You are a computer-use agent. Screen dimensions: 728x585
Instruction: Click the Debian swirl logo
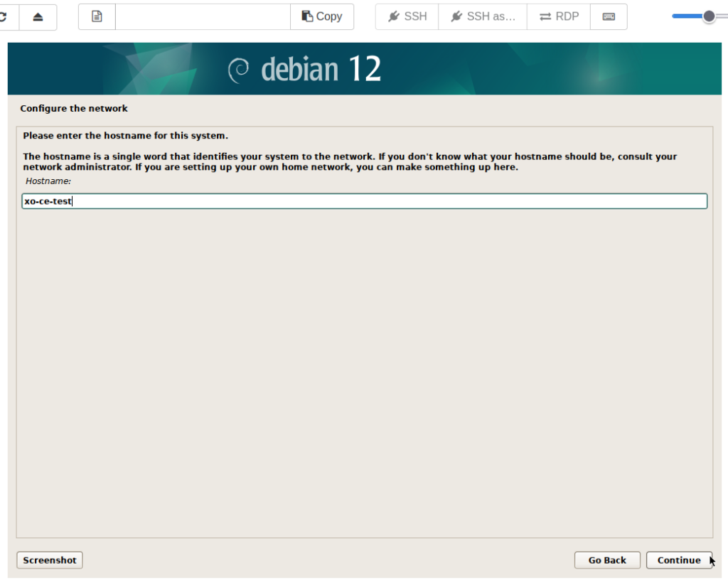(x=238, y=70)
